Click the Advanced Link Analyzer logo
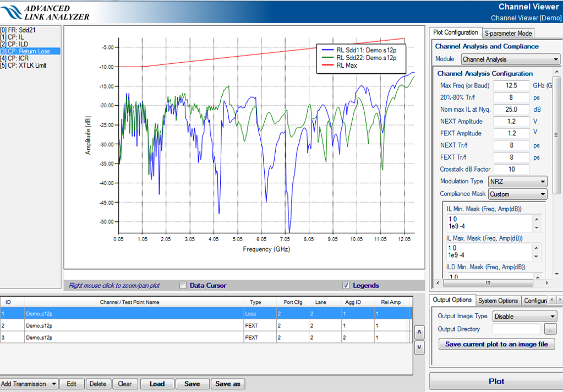 click(x=45, y=12)
